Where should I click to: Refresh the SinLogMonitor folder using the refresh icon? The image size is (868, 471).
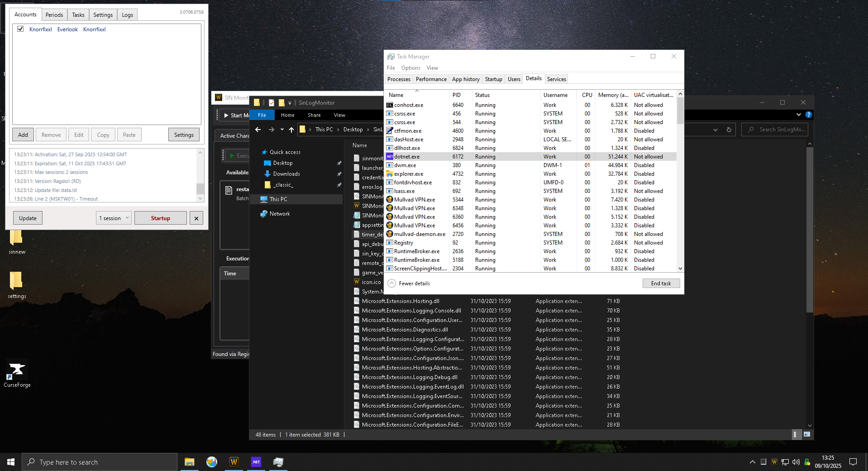click(728, 130)
